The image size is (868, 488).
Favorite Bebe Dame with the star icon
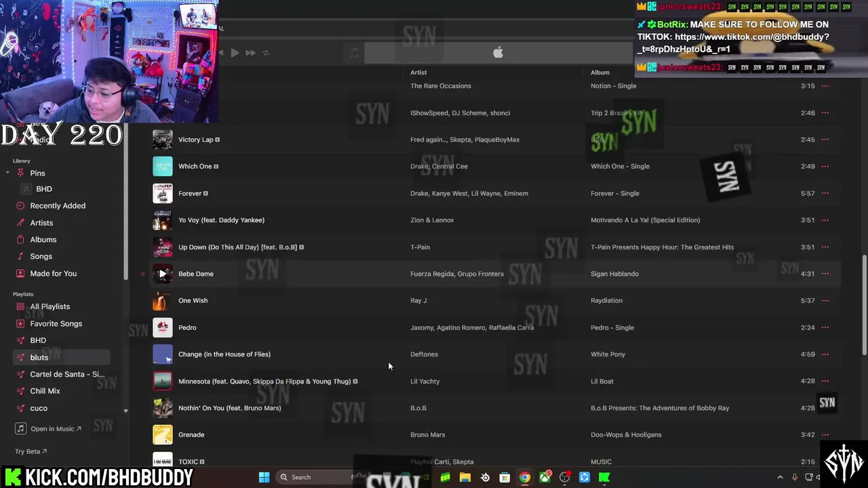pos(142,274)
